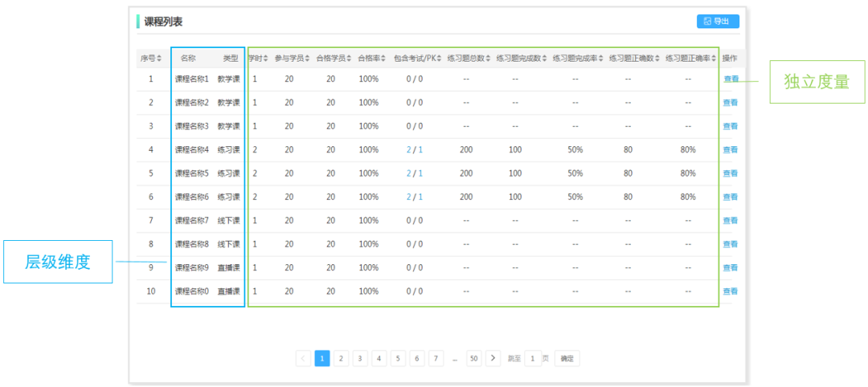Go to previous page with left chevron
This screenshot has width=868, height=387.
303,358
